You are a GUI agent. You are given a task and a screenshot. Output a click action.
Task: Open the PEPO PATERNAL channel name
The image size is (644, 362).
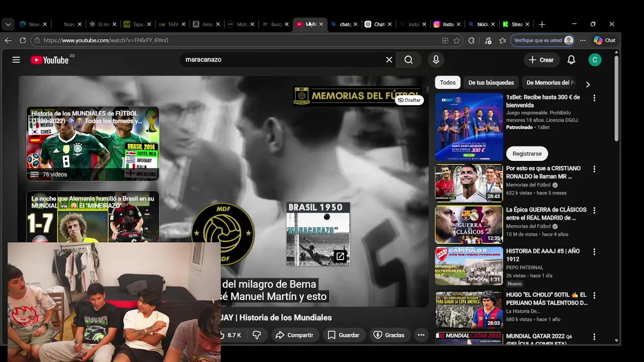tap(525, 267)
